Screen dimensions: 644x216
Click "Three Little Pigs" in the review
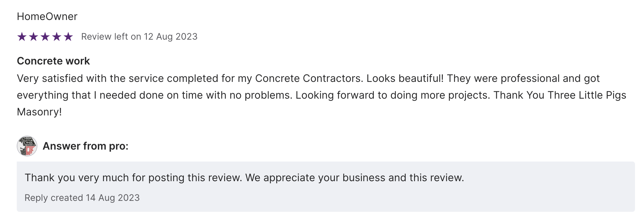(x=587, y=95)
